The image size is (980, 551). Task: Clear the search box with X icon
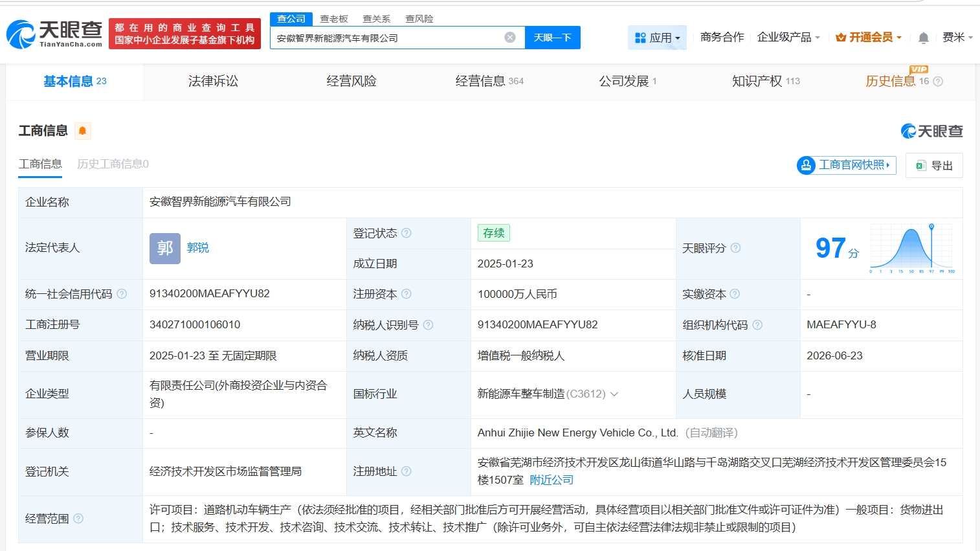[x=510, y=38]
